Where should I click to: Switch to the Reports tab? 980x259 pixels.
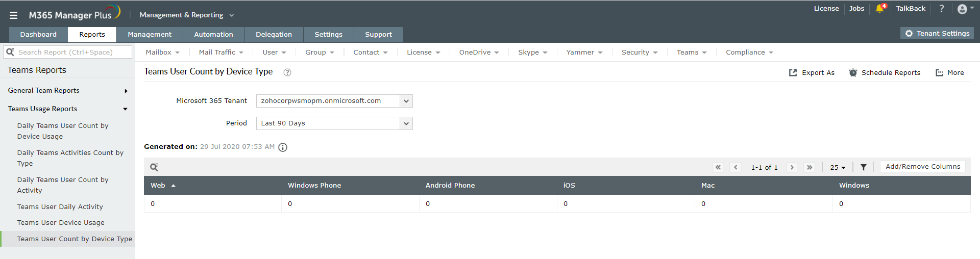[x=92, y=35]
